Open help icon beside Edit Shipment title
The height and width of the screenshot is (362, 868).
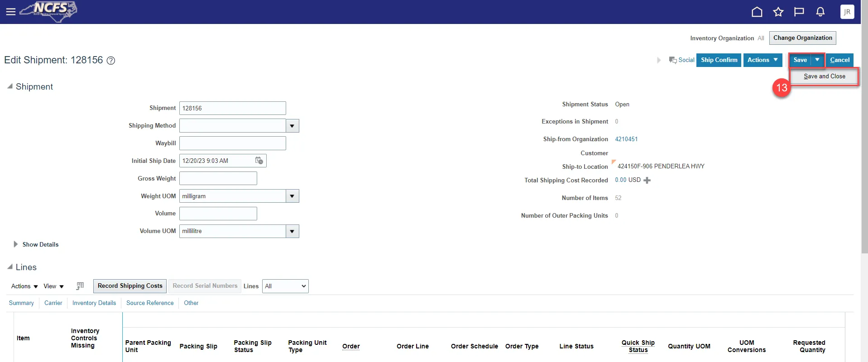[x=111, y=61]
